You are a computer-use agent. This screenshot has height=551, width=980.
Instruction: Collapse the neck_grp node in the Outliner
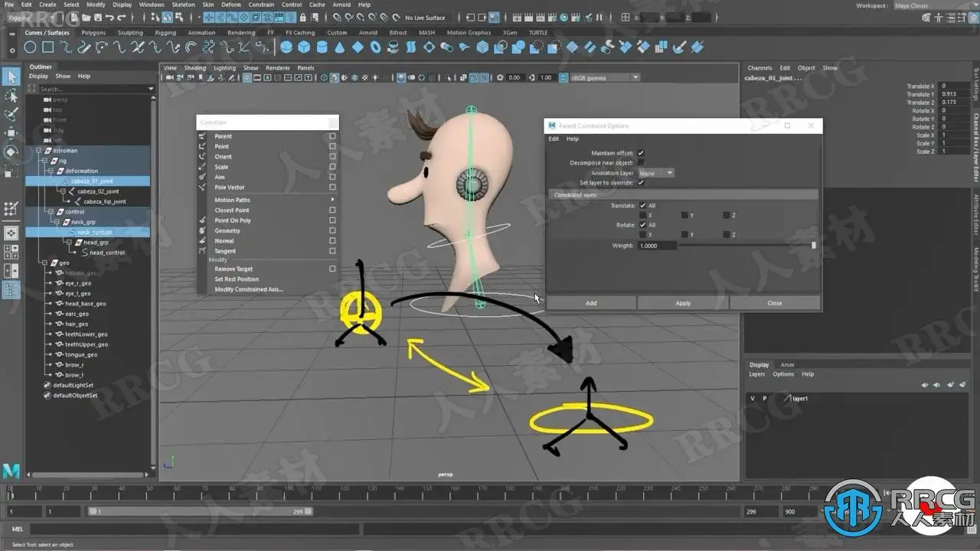pos(58,222)
